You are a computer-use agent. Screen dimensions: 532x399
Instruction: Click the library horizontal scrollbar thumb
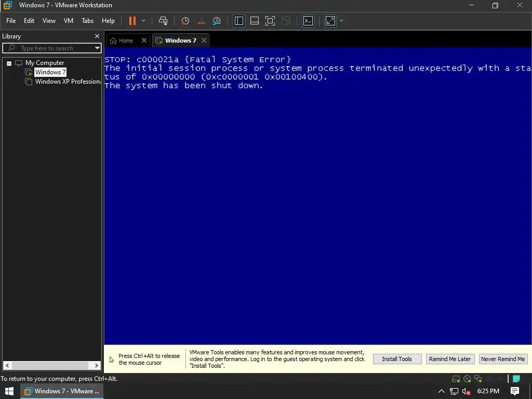click(x=50, y=365)
